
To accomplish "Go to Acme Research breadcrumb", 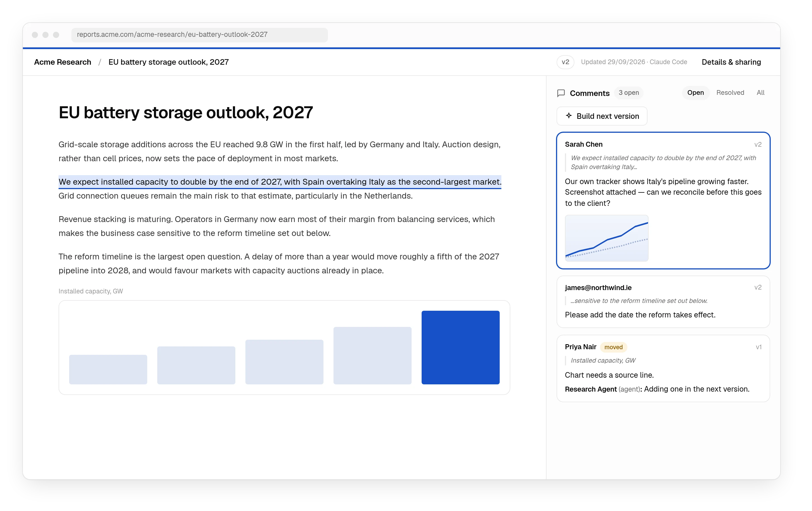I will 63,62.
